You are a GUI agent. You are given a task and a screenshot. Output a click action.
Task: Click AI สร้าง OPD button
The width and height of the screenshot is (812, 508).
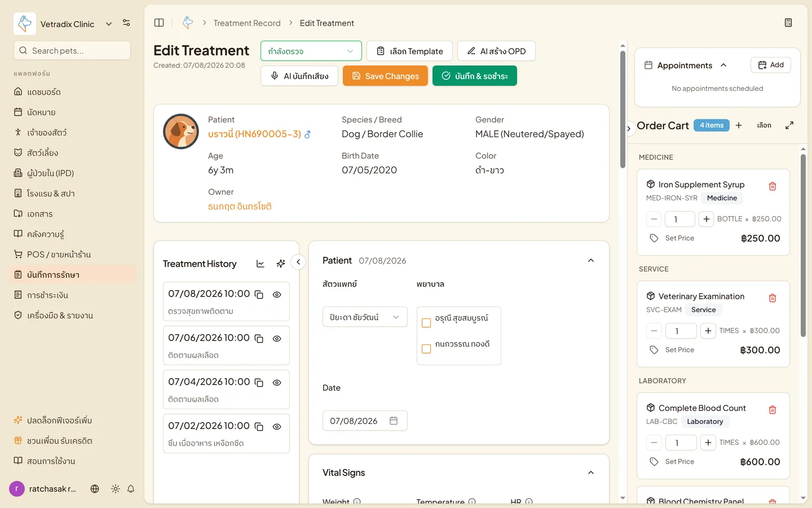[x=496, y=51]
